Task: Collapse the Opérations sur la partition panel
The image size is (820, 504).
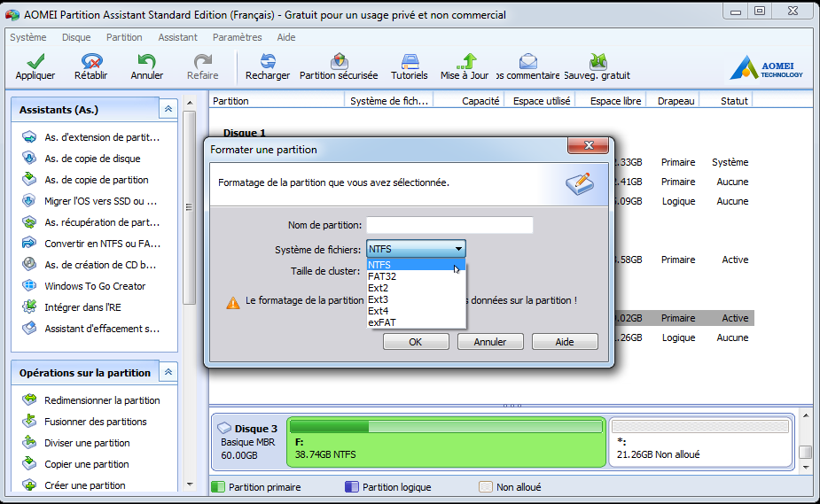Action: point(168,373)
